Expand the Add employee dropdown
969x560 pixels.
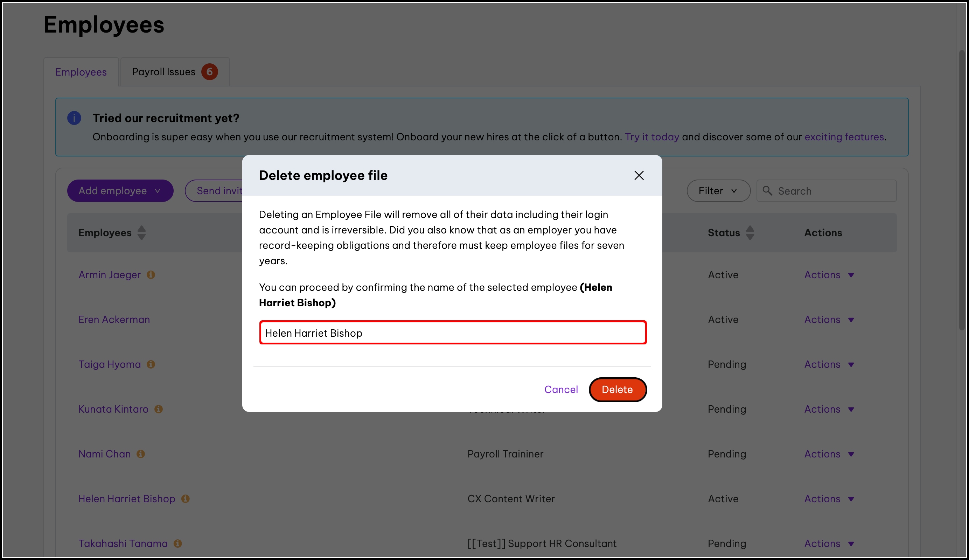pos(120,191)
